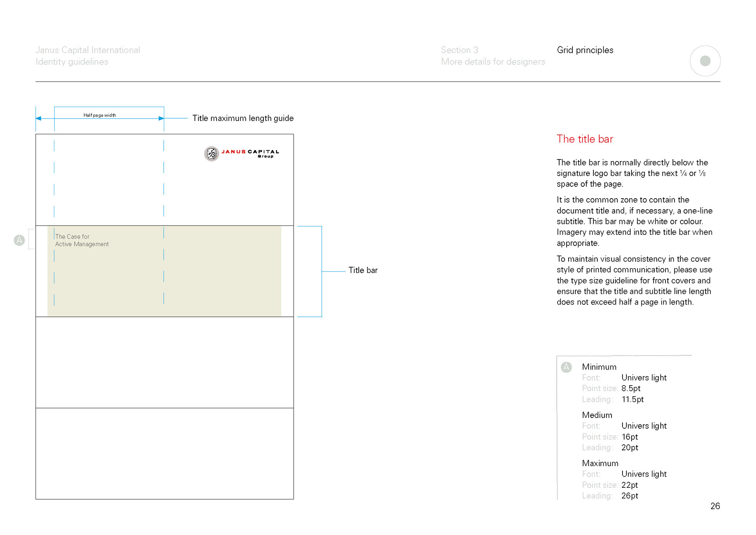This screenshot has width=756, height=535.
Task: Click the A marker beside the title bar
Action: coord(19,240)
